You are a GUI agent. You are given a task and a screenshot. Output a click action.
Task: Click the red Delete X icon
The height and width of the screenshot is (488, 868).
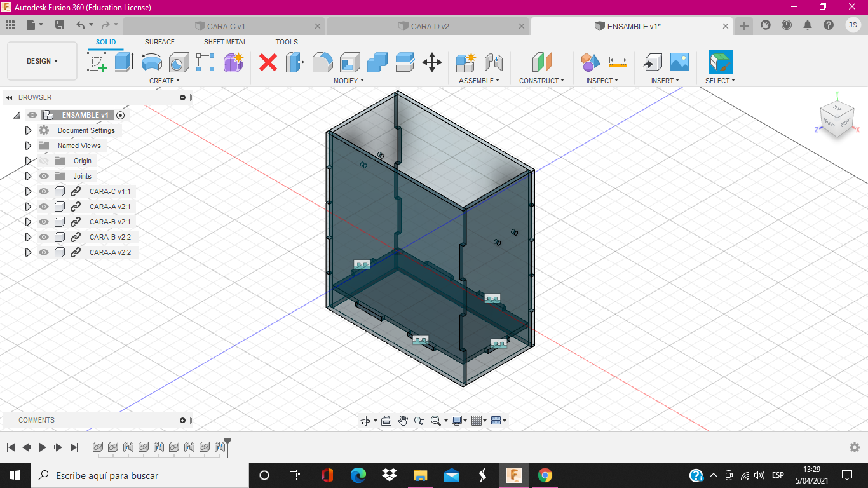[268, 62]
